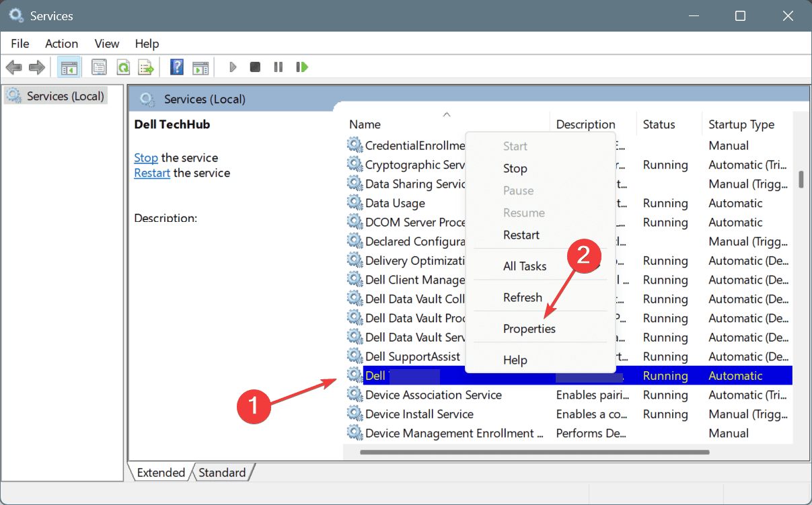Open the Properties toolbar icon
This screenshot has height=505, width=812.
point(99,67)
